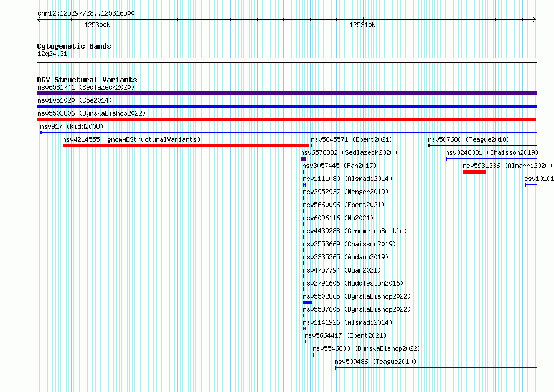Click the 125310k ruler position label

point(362,25)
